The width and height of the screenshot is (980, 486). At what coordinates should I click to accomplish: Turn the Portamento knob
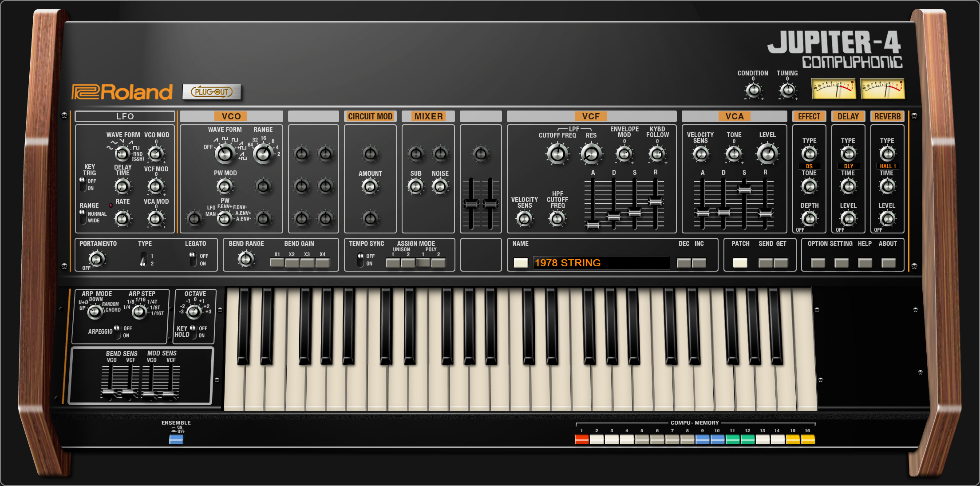click(x=97, y=259)
